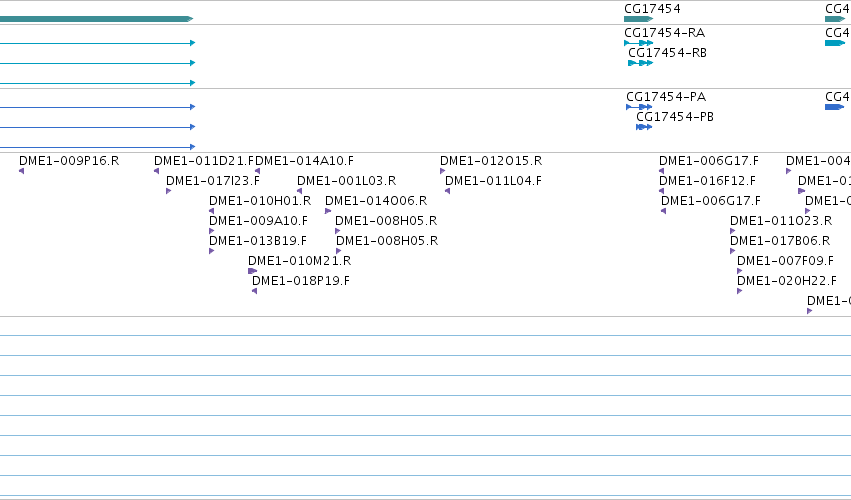Click purple arrow glyph under DME1-011D21.F
This screenshot has width=851, height=500.
click(x=156, y=171)
